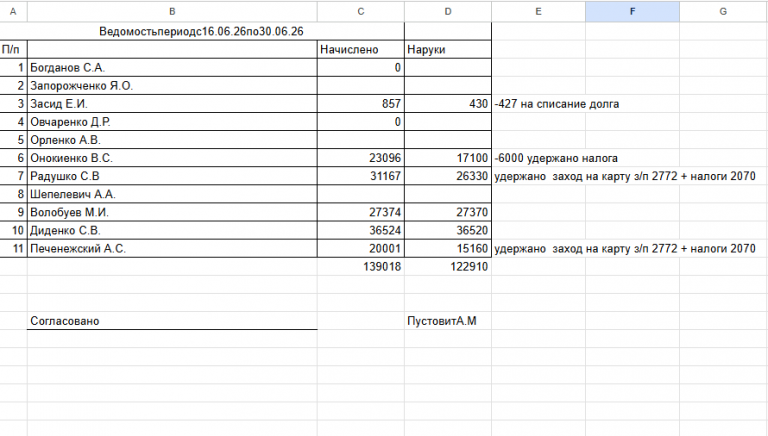Select column C header
The width and height of the screenshot is (768, 436).
360,11
